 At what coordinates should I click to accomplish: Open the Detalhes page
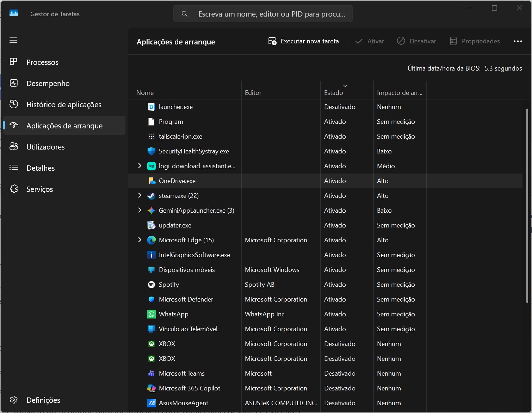(64, 168)
